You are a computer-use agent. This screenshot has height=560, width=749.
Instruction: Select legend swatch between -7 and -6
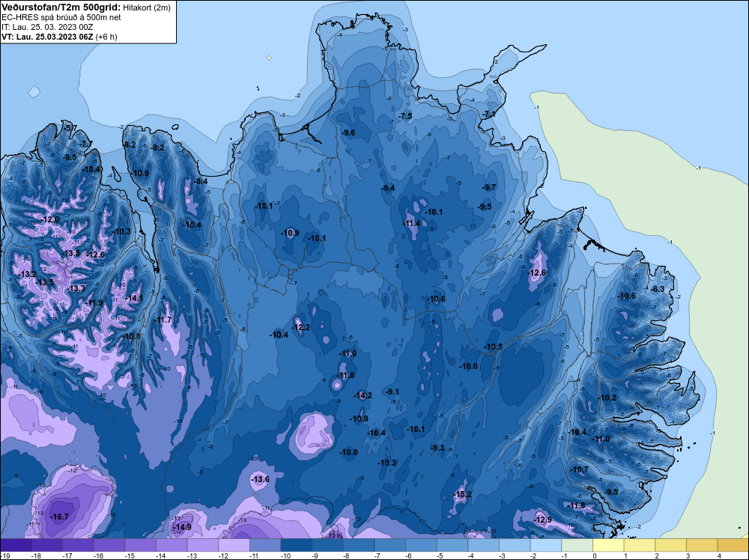click(x=390, y=545)
